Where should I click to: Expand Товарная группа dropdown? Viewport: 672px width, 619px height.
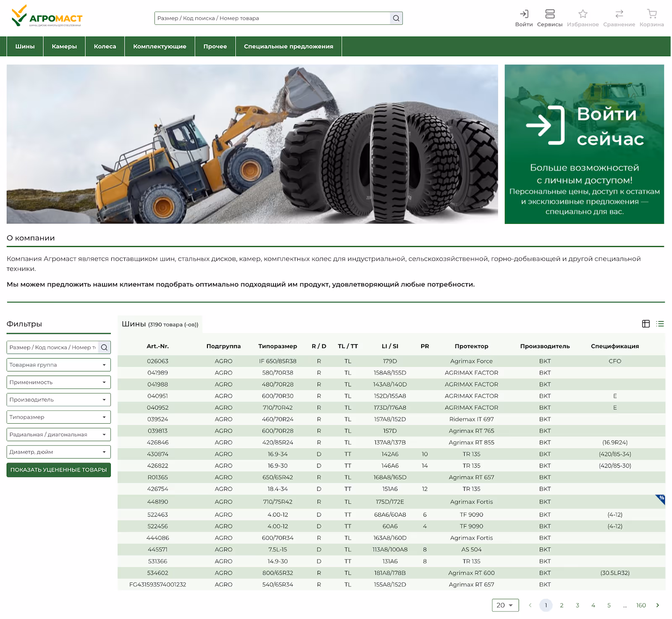coord(58,365)
